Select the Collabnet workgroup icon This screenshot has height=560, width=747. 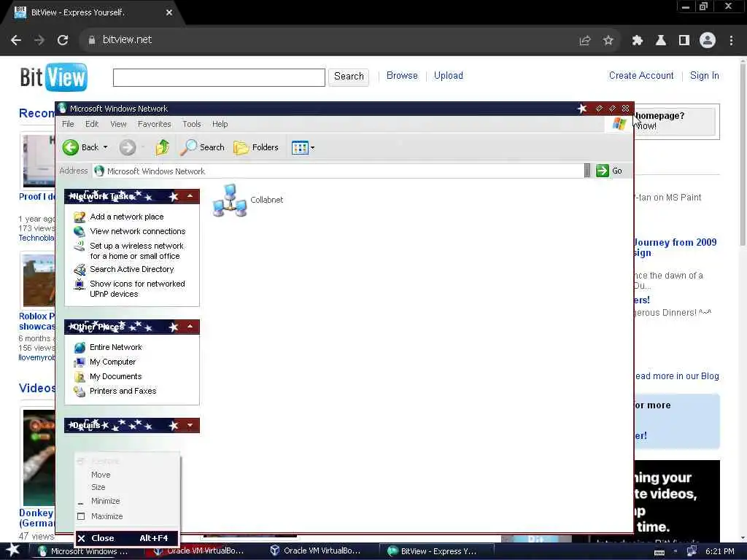point(230,200)
